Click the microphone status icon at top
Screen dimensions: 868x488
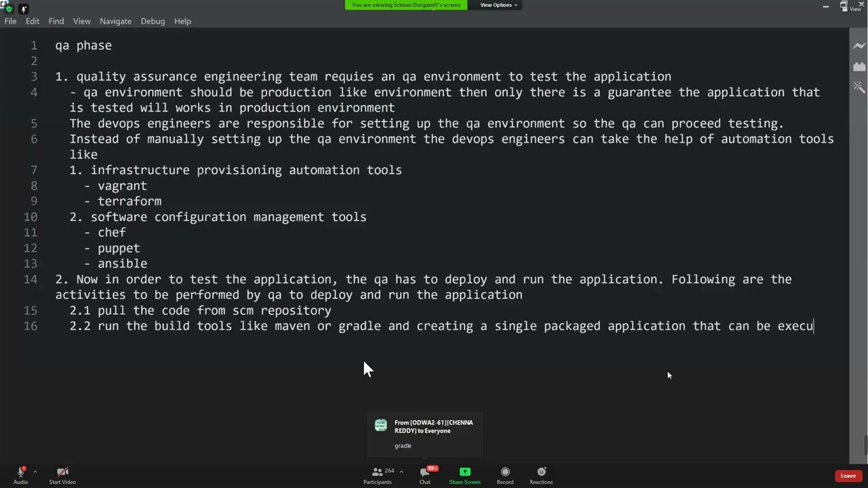pyautogui.click(x=24, y=9)
